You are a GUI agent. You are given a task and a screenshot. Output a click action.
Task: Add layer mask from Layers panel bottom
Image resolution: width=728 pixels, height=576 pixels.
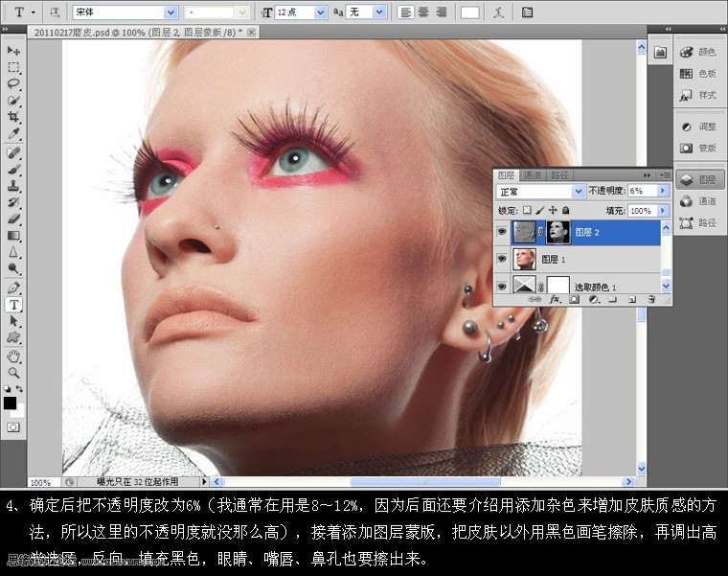[575, 300]
